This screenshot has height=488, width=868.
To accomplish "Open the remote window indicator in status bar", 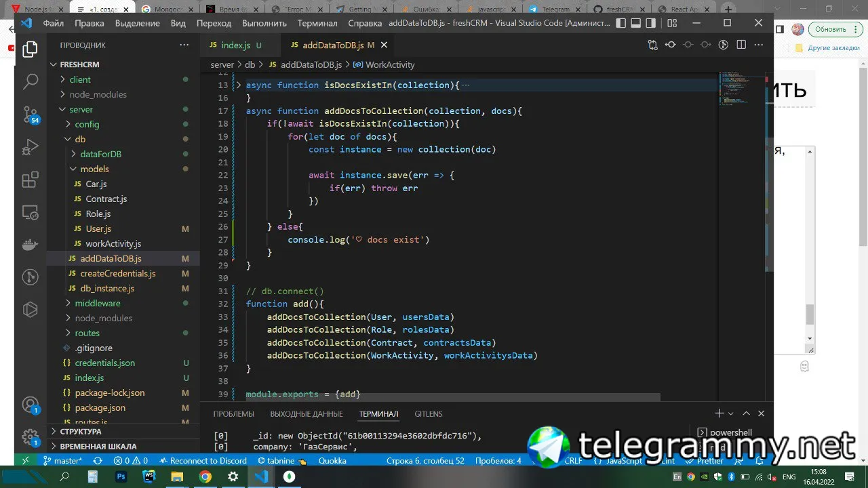I will point(25,461).
